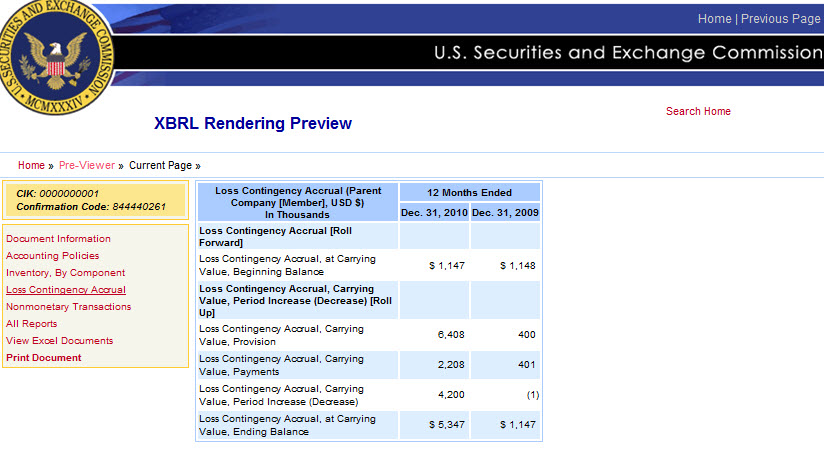Click the XBRL Rendering Preview heading
824x463 pixels.
pyautogui.click(x=253, y=123)
